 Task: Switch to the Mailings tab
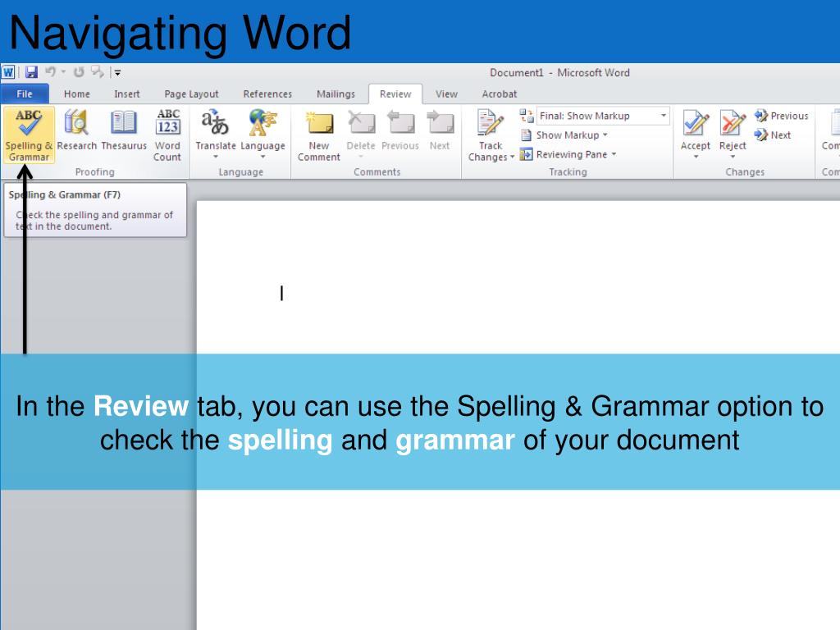[x=336, y=94]
